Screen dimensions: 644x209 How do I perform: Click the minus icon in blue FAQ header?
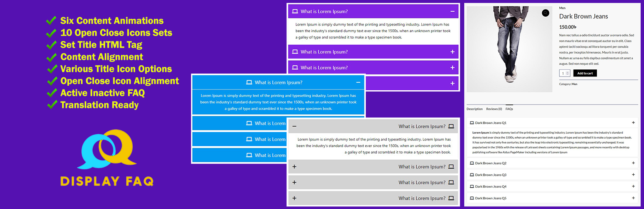(x=358, y=82)
